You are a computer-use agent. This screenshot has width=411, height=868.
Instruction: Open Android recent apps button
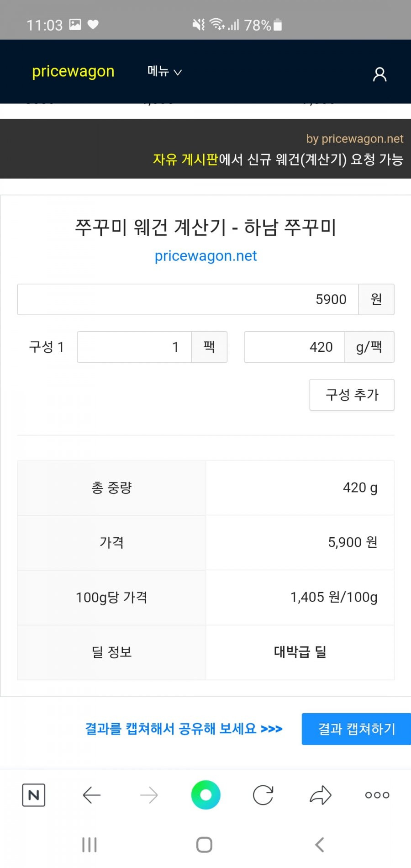coord(90,845)
